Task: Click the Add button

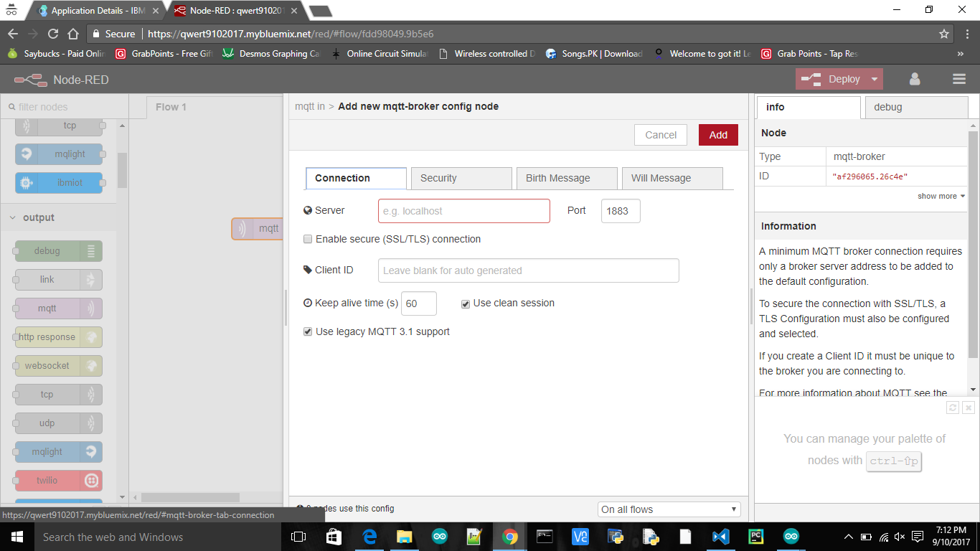Action: pyautogui.click(x=718, y=134)
